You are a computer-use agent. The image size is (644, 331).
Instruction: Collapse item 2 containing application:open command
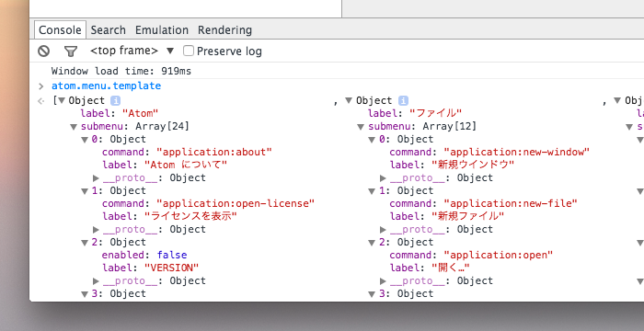coord(372,243)
